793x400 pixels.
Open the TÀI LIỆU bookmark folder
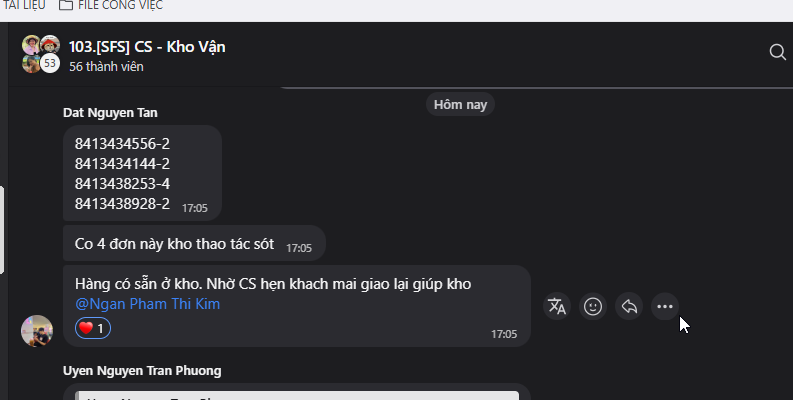tap(24, 6)
